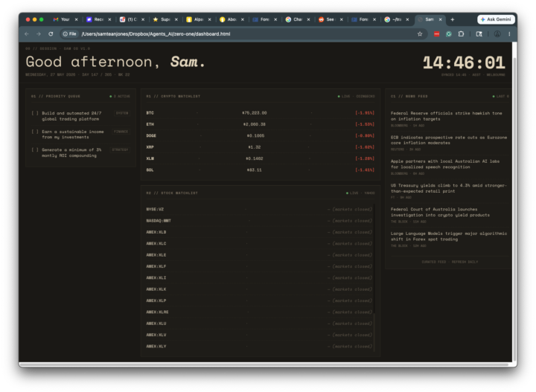Open the tab search icon beside Extensions
Screen dimensions: 536x392
tap(479, 33)
